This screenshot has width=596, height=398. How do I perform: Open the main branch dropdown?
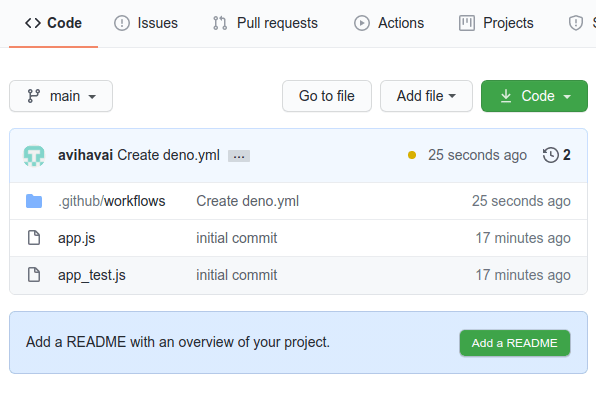[x=61, y=96]
